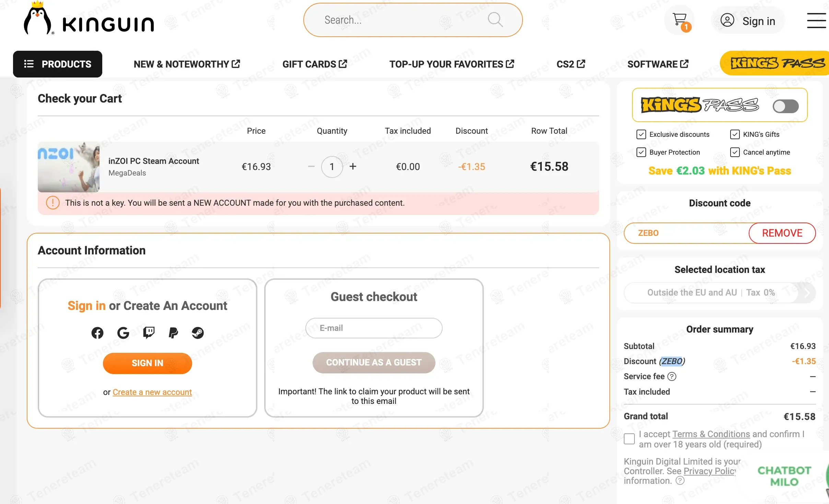829x504 pixels.
Task: Sign in with Facebook icon
Action: click(97, 333)
